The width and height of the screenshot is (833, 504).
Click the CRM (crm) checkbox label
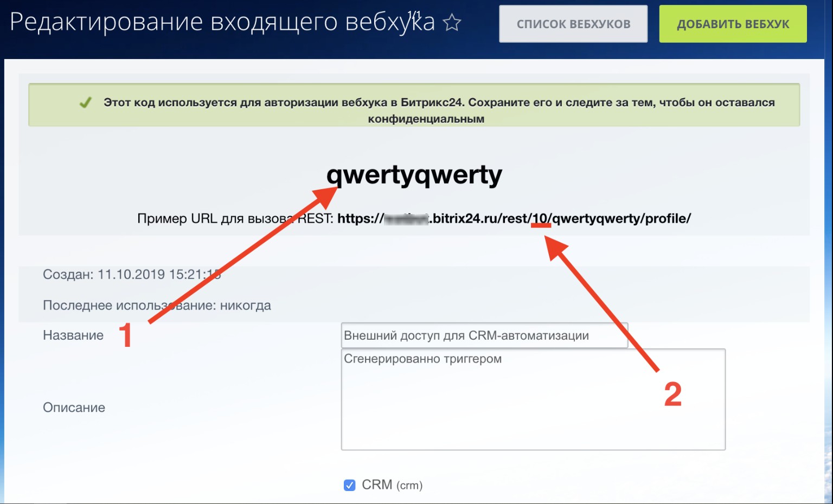[x=392, y=485]
